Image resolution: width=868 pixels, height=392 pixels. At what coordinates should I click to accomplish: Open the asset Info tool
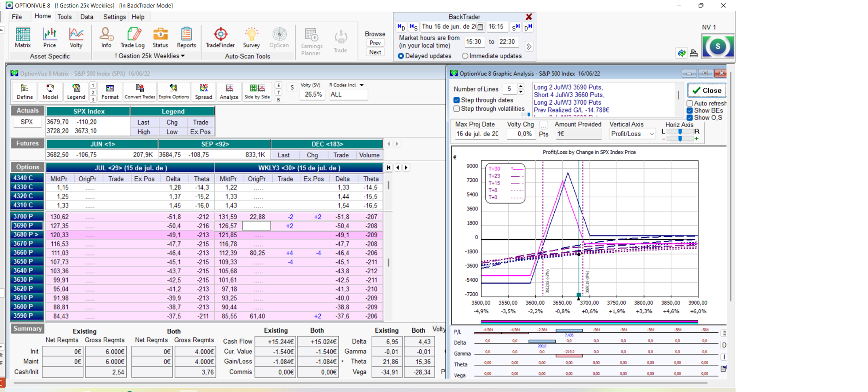(106, 37)
